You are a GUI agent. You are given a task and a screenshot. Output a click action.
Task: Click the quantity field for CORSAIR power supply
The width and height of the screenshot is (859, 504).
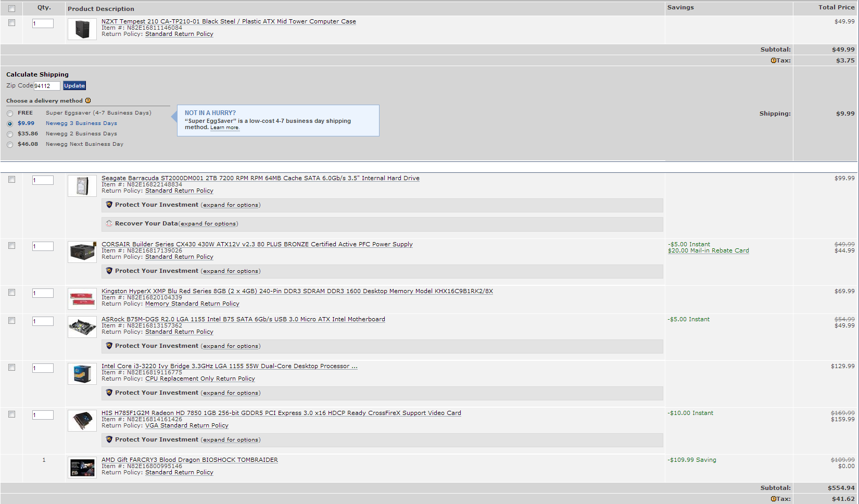pos(43,246)
